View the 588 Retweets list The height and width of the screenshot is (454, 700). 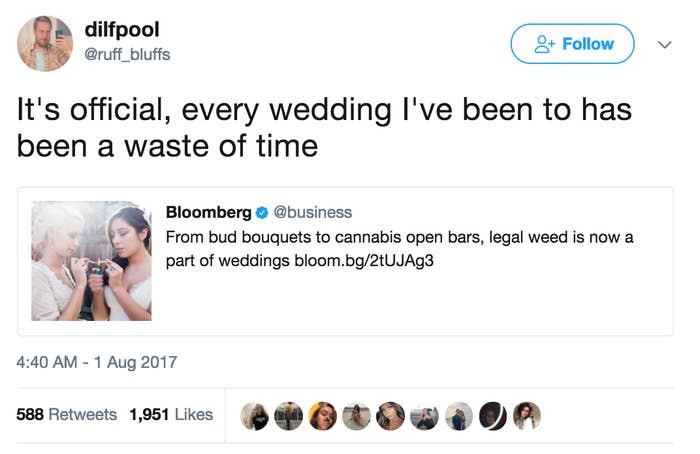[67, 415]
